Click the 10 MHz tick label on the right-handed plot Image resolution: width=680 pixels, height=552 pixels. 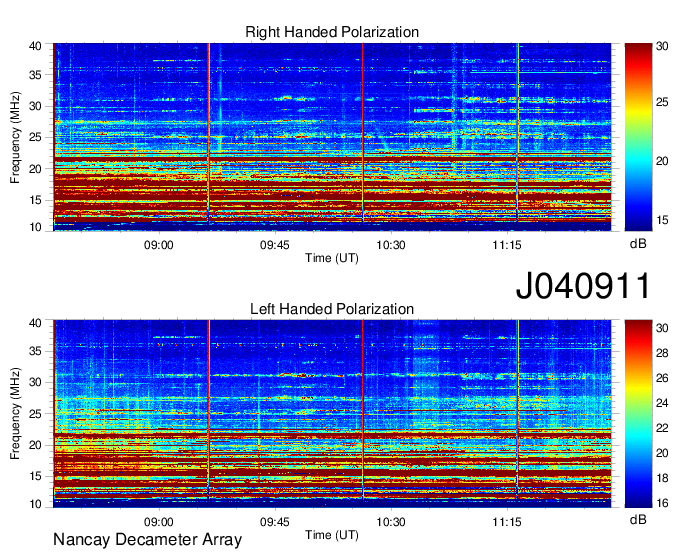point(35,227)
